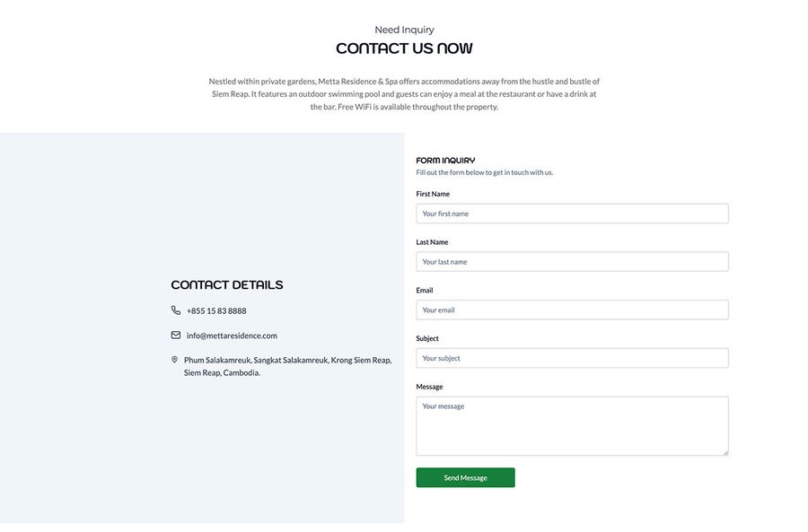Image resolution: width=808 pixels, height=532 pixels.
Task: Click the Subject field label
Action: point(427,338)
